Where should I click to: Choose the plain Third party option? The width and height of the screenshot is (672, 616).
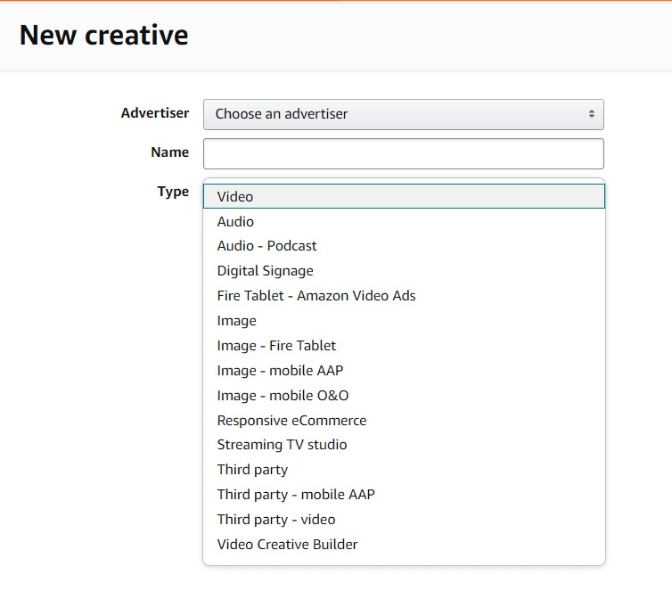(x=252, y=470)
